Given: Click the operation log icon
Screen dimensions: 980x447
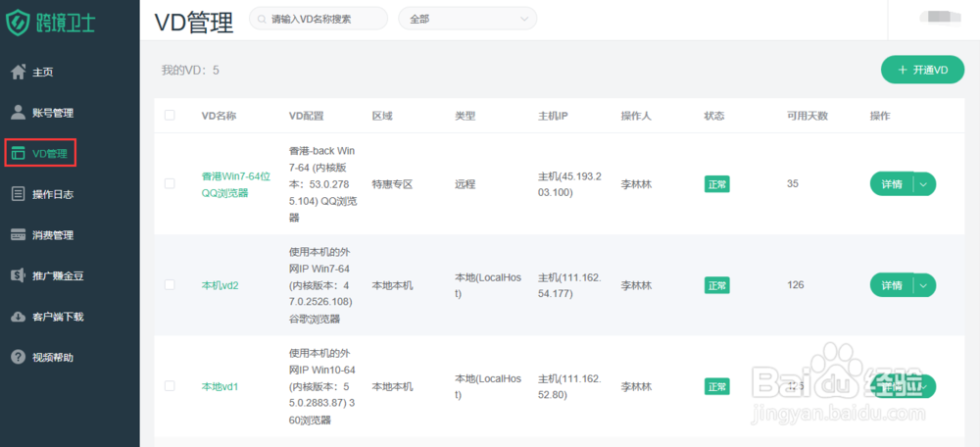Looking at the screenshot, I should [x=18, y=194].
